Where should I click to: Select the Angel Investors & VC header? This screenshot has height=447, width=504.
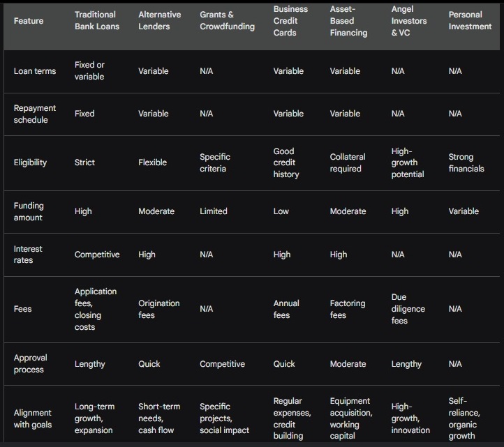(409, 21)
